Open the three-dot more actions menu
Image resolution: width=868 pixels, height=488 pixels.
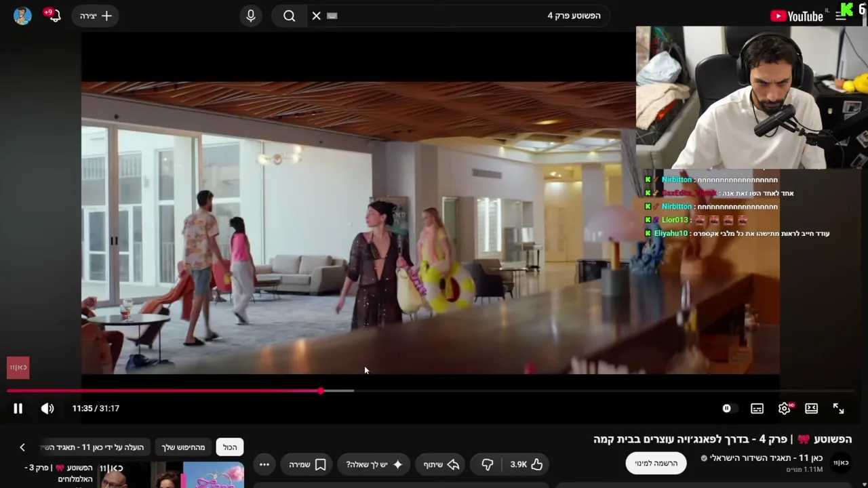pyautogui.click(x=264, y=464)
